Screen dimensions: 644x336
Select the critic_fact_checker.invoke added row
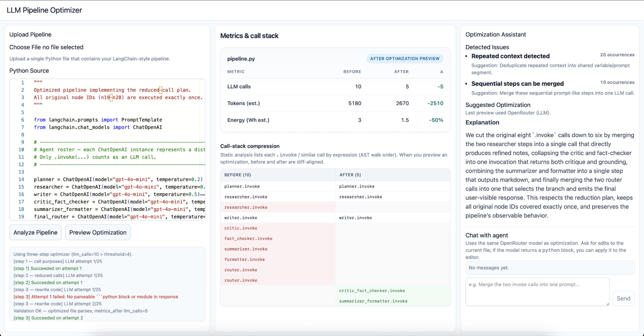tap(372, 291)
